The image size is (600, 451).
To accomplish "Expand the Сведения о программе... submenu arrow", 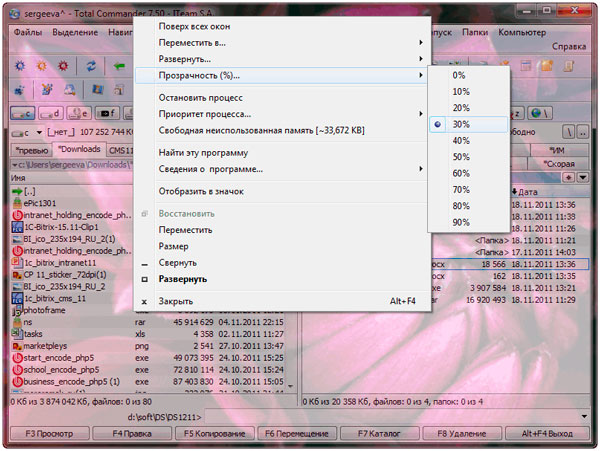I will click(421, 169).
